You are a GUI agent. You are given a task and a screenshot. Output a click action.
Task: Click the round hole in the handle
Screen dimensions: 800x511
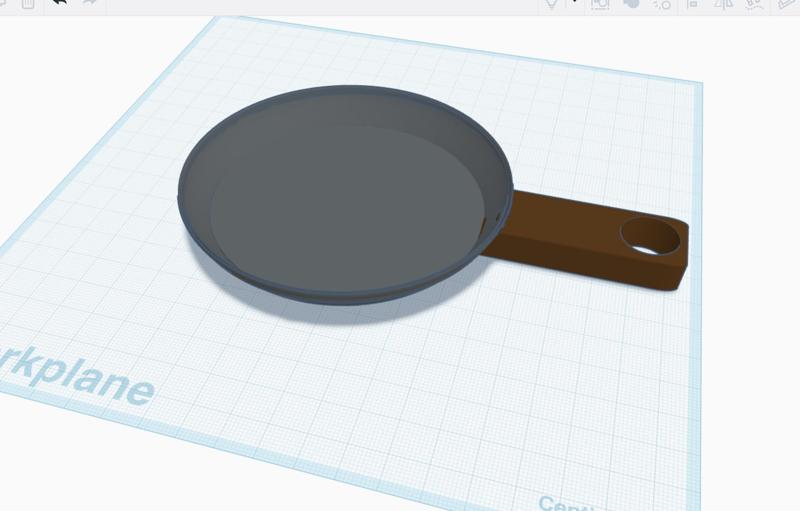[651, 236]
